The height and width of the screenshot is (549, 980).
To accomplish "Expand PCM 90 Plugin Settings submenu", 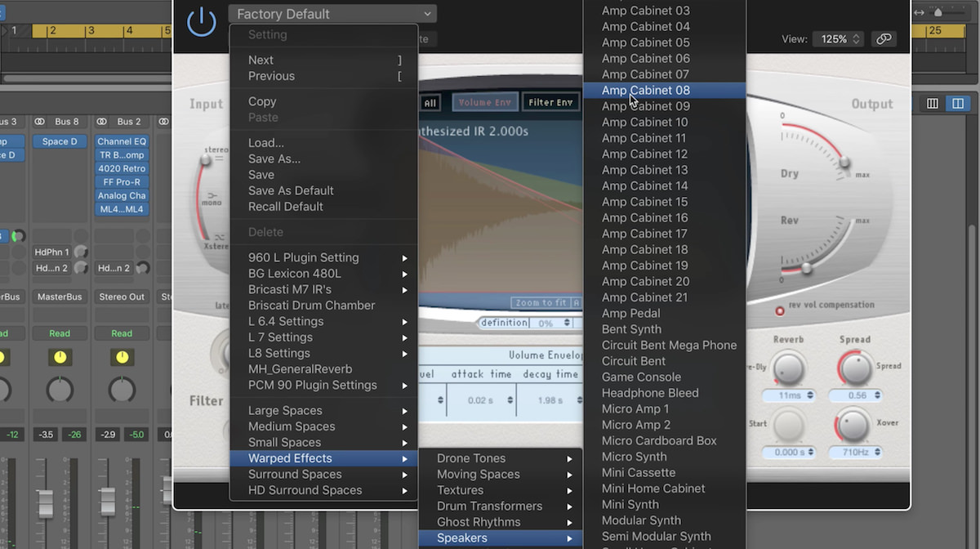I will tap(324, 385).
